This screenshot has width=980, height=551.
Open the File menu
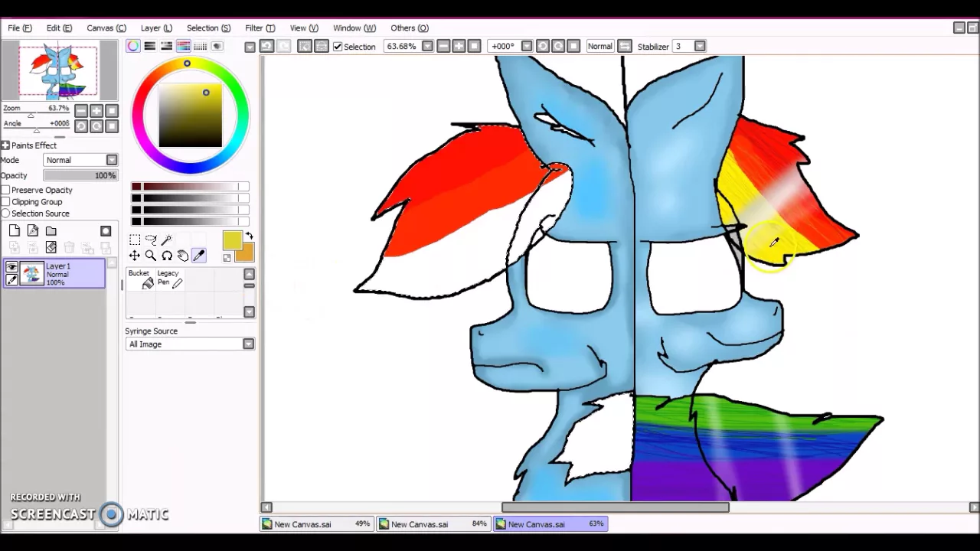click(x=20, y=28)
